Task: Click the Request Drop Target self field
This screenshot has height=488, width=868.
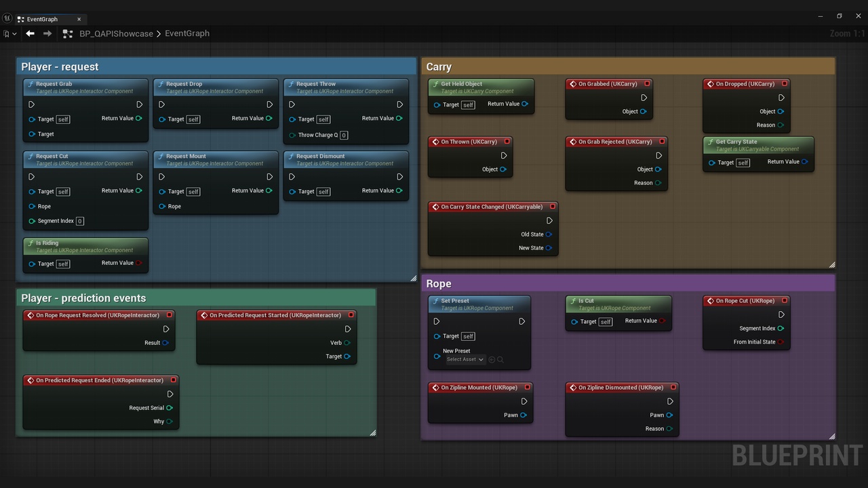Action: pos(193,119)
